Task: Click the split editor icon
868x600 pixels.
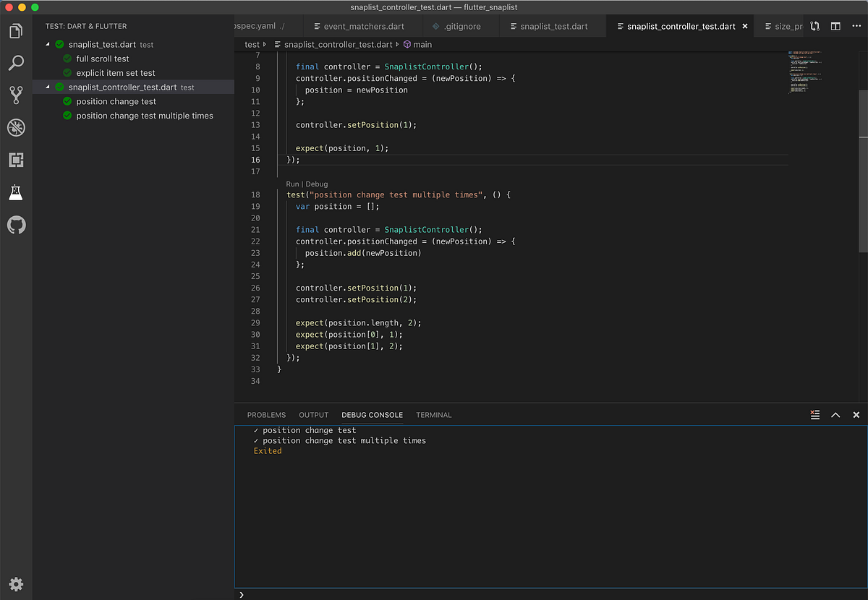Action: click(835, 26)
